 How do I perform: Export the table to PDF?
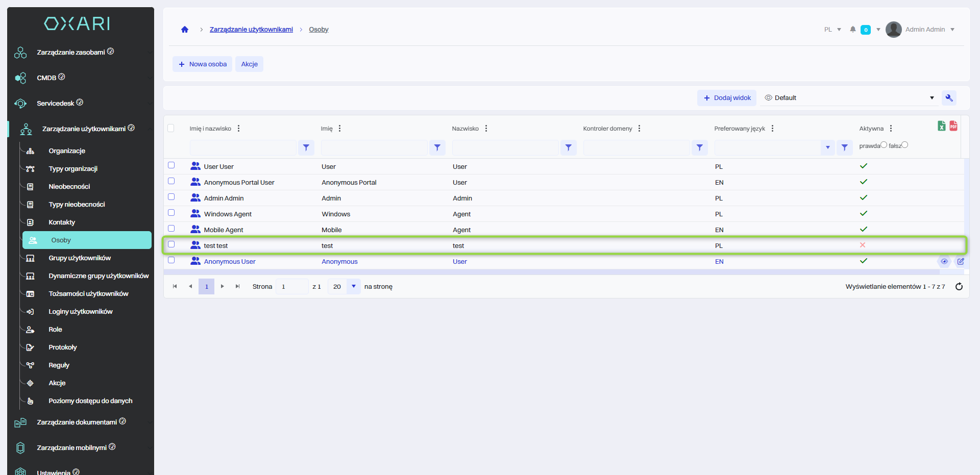click(953, 126)
